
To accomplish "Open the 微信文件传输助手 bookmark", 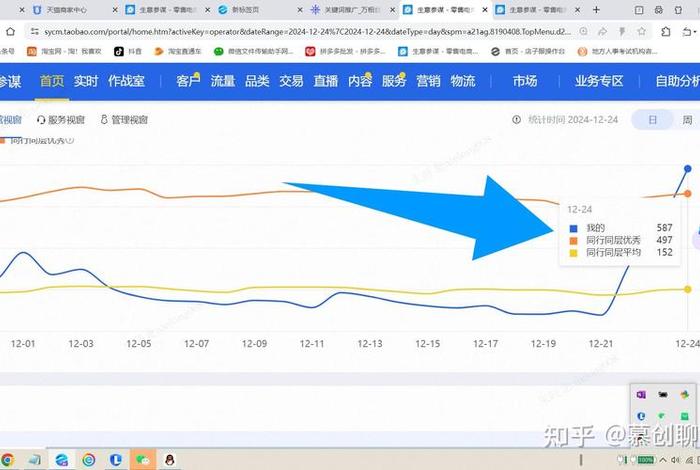I will (254, 51).
